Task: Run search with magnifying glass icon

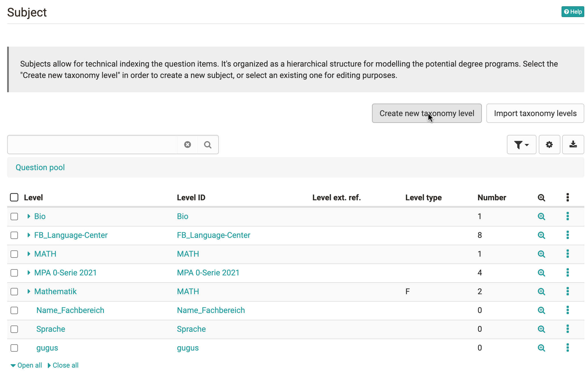Action: [208, 145]
